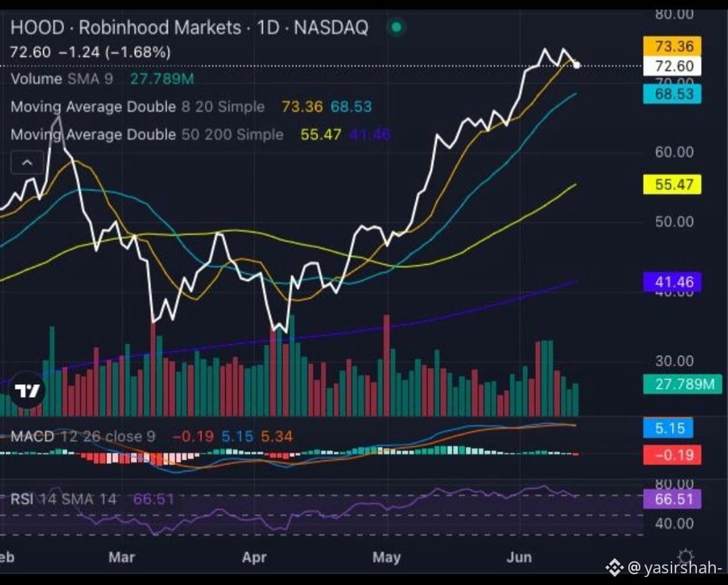Click the yellow 55.47 price label
The image size is (728, 585).
click(672, 184)
